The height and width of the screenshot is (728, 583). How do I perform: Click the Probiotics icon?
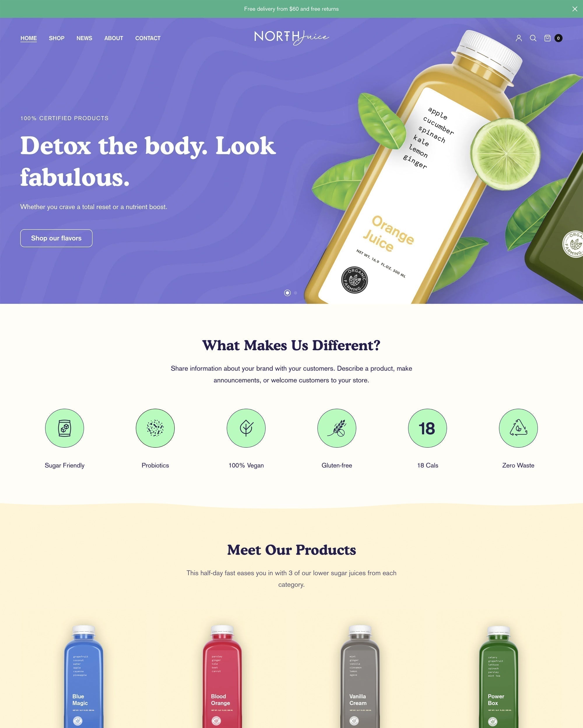[155, 427]
